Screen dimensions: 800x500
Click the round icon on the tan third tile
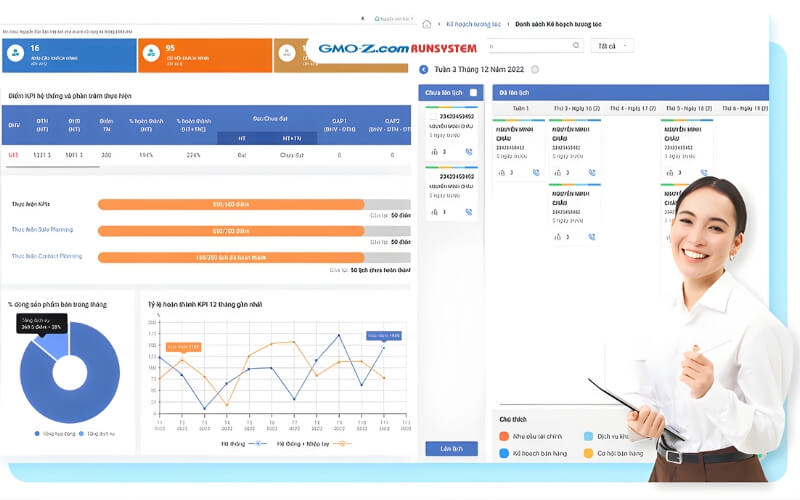pyautogui.click(x=287, y=53)
